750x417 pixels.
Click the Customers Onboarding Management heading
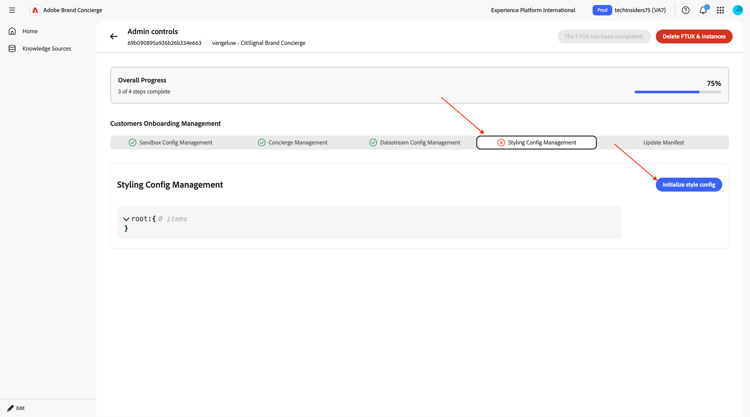pyautogui.click(x=165, y=123)
